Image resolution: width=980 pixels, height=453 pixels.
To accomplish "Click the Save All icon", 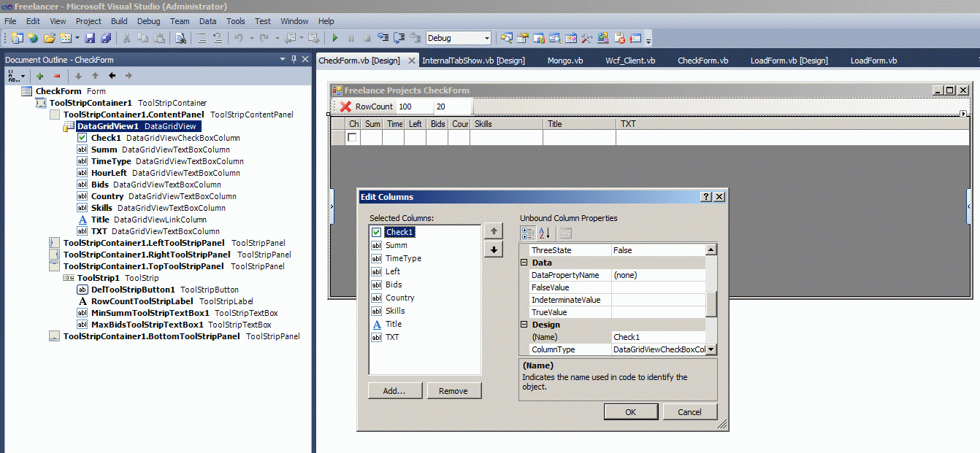I will click(x=106, y=38).
